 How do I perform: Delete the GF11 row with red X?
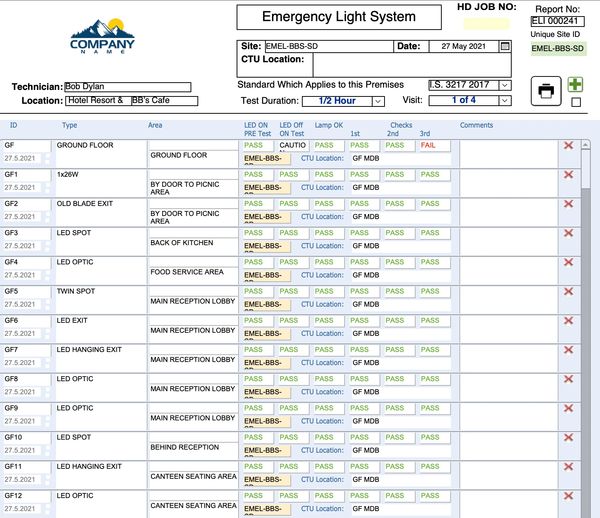[x=569, y=466]
